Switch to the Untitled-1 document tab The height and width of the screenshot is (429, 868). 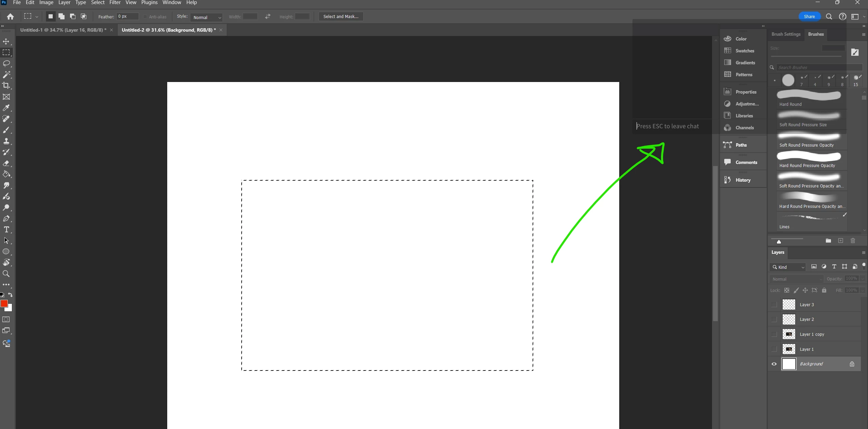63,30
